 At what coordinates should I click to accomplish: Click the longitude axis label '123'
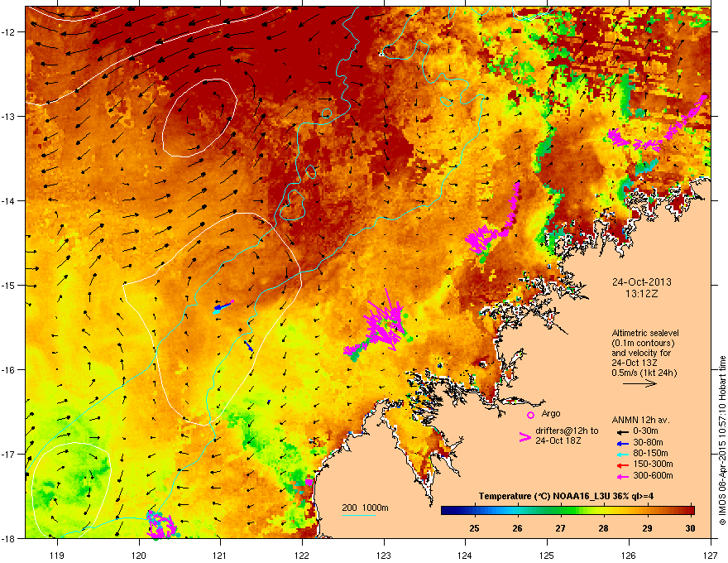point(384,555)
